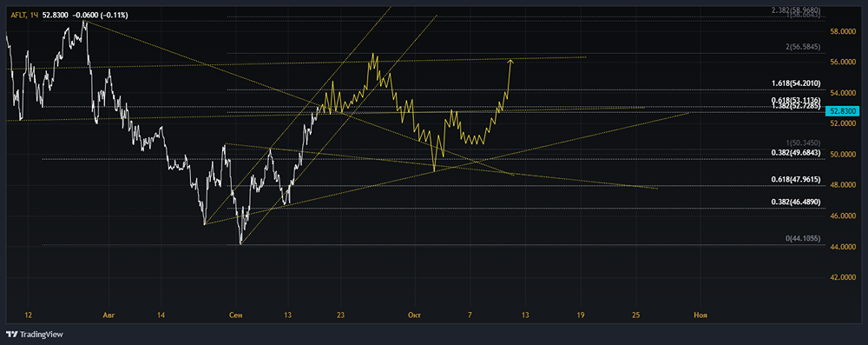Click the 1Ч timeframe interval label
Screen dimensions: 868x345
click(x=34, y=16)
